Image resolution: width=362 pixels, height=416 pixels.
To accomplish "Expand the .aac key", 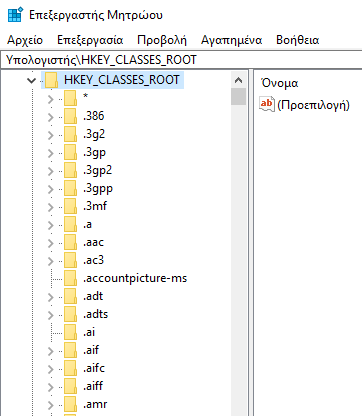I will [50, 243].
